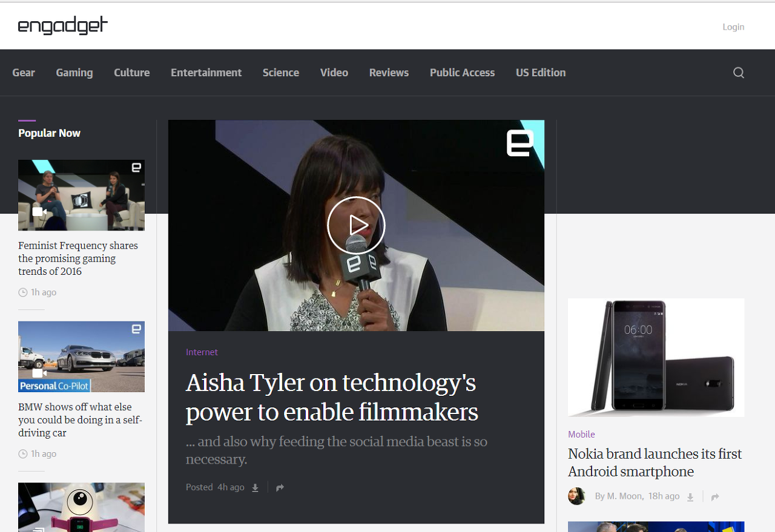Open 'Nokia brand launches its first Android smartphone'
The image size is (775, 532).
coord(655,463)
